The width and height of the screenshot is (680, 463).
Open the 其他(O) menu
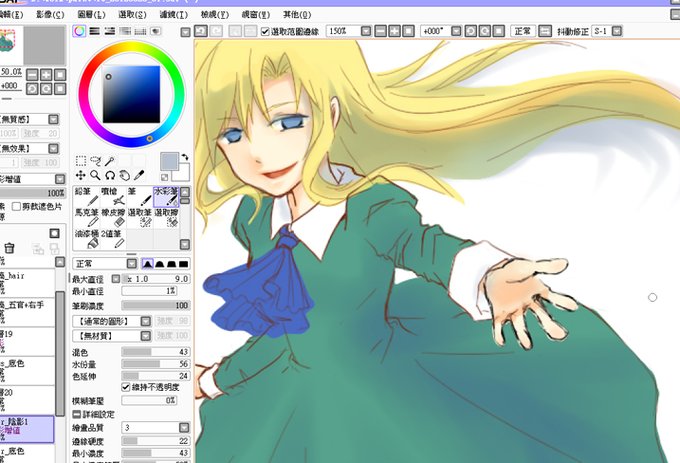(x=297, y=15)
